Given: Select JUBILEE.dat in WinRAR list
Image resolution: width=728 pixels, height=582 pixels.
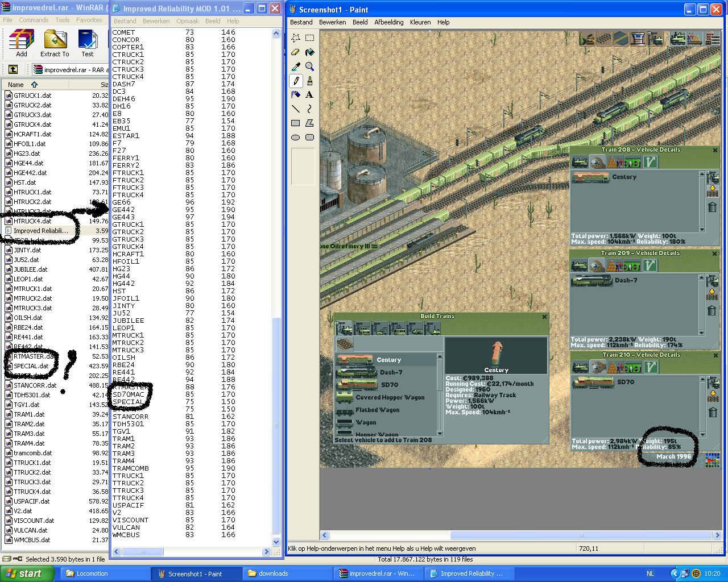Looking at the screenshot, I should point(30,269).
